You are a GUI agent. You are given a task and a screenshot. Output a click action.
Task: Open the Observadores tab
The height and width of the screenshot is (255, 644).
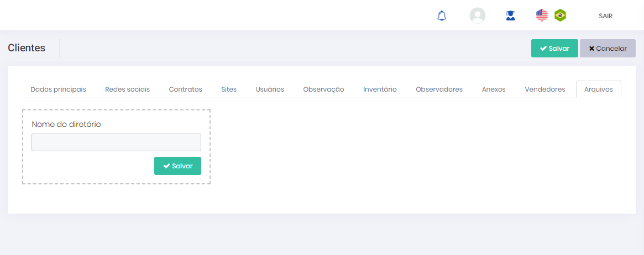(x=439, y=89)
